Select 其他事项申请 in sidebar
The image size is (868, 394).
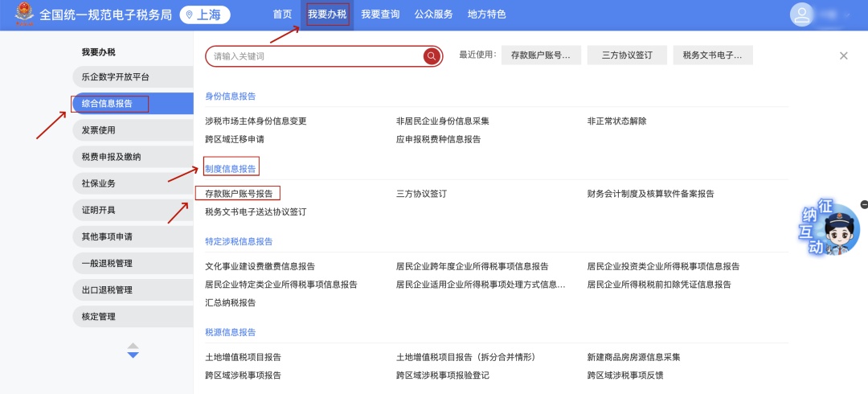[x=133, y=236]
